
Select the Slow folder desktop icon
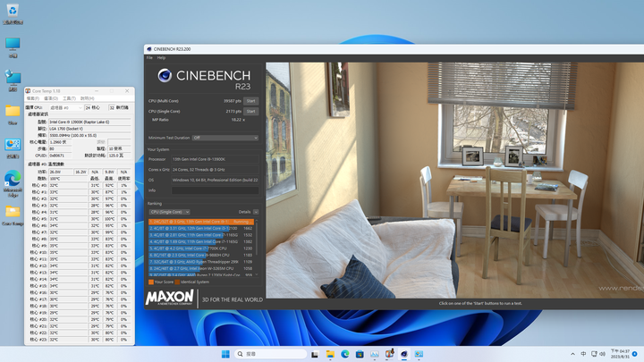(13, 114)
